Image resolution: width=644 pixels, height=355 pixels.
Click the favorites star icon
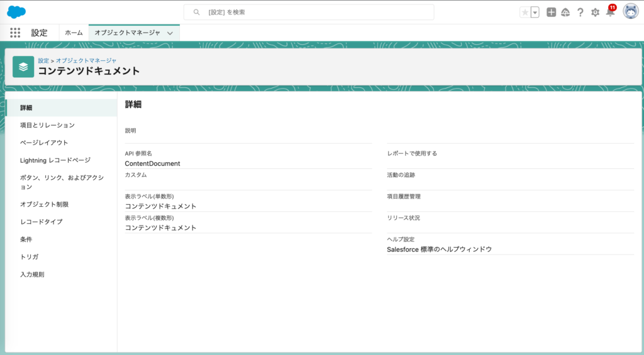pos(525,12)
